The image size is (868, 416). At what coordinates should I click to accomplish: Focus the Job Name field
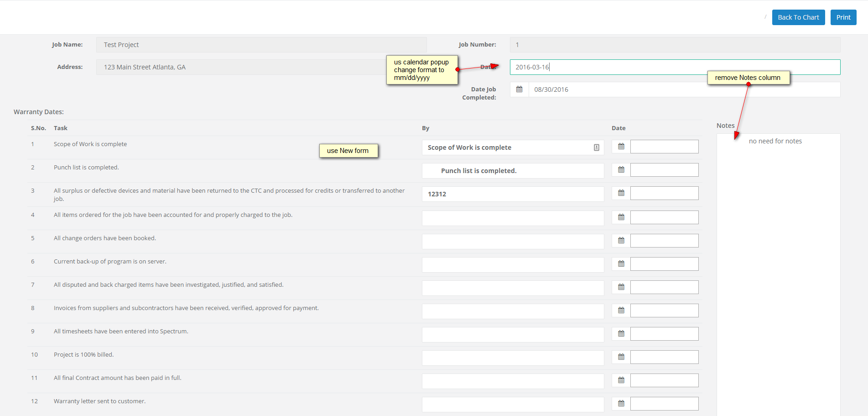click(261, 45)
